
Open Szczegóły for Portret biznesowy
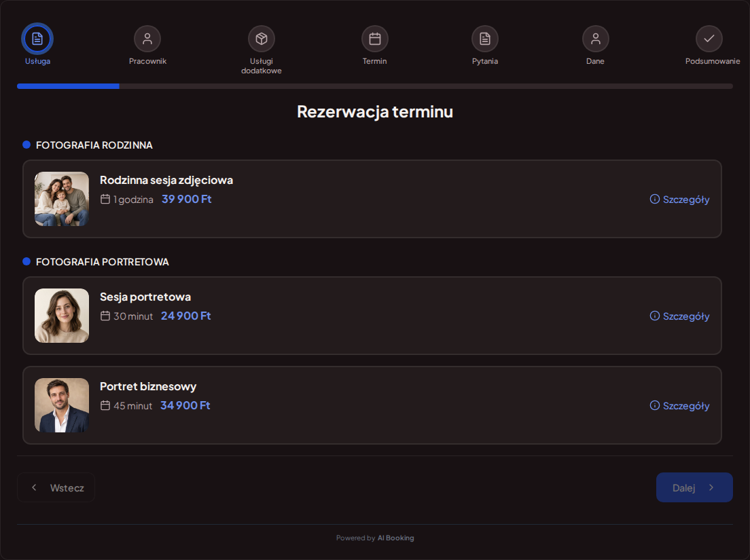pyautogui.click(x=679, y=406)
